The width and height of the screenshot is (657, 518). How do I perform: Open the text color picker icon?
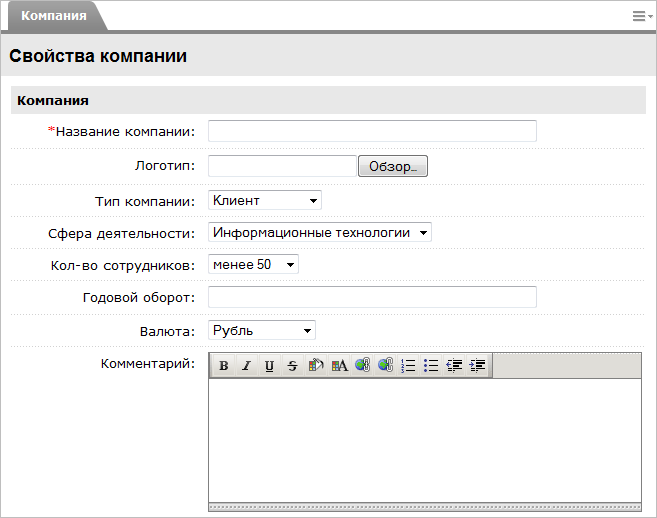click(x=339, y=366)
